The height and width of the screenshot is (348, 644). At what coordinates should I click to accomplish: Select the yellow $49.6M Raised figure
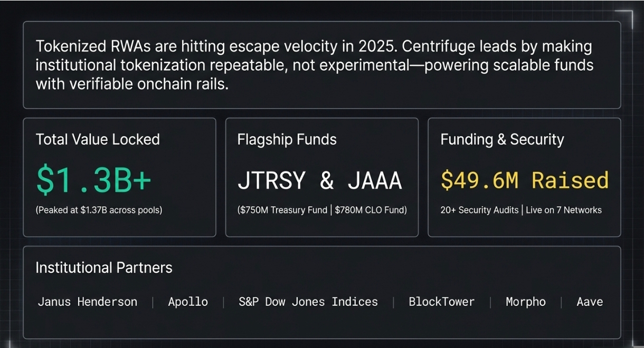point(524,180)
